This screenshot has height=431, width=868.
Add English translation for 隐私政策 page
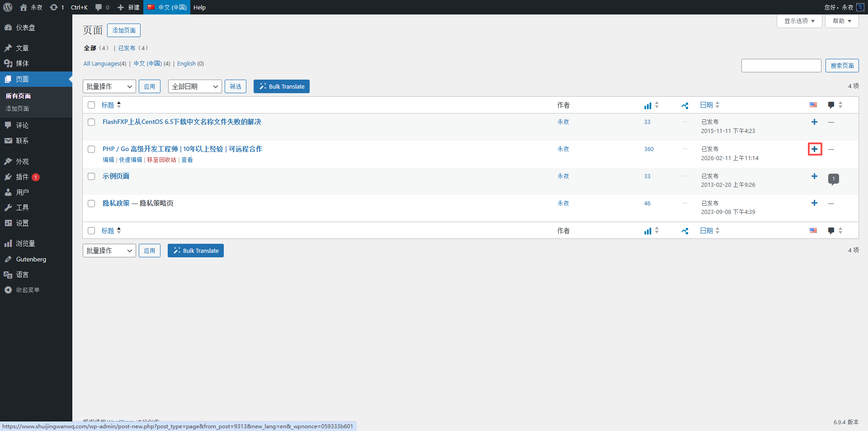(x=814, y=203)
